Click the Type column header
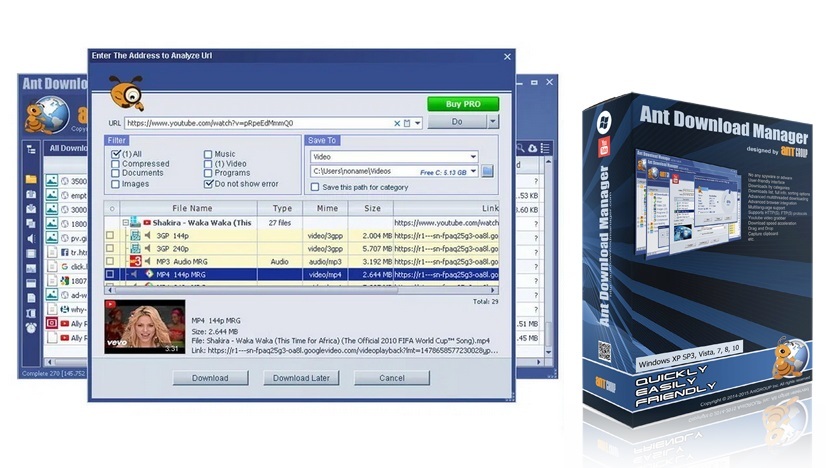The width and height of the screenshot is (832, 468). pos(282,209)
